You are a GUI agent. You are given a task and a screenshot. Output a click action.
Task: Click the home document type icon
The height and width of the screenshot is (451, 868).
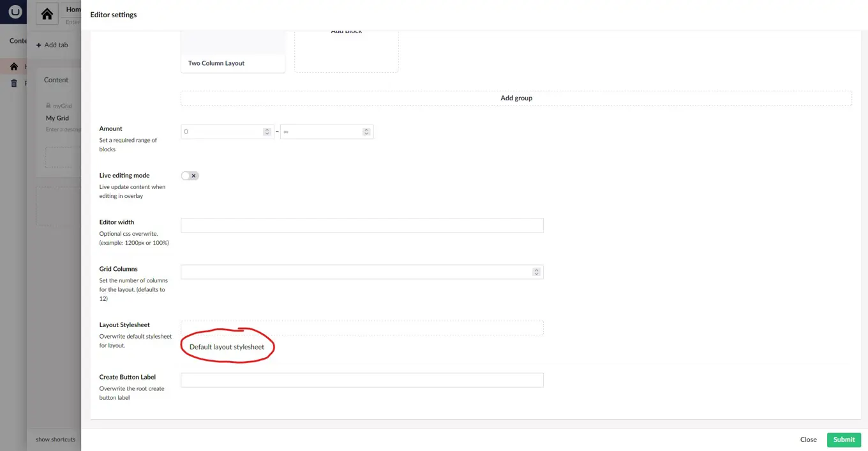tap(47, 13)
